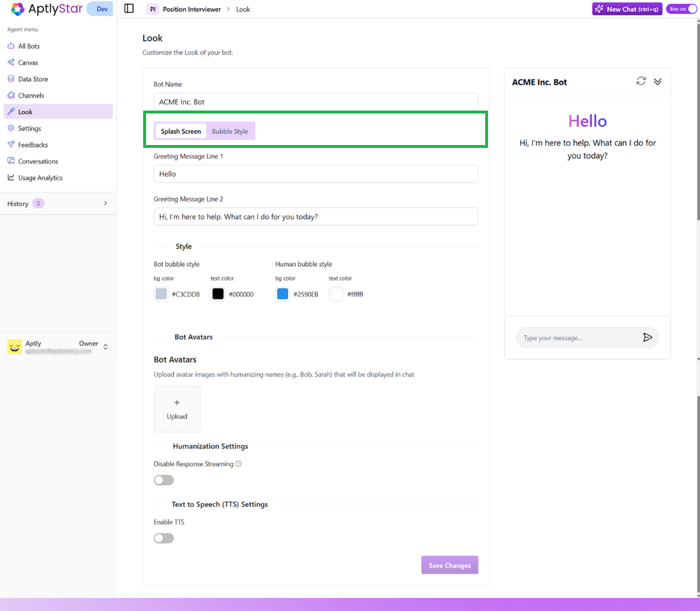This screenshot has height=611, width=700.
Task: Switch to the Splash Screen tab
Action: coord(181,131)
